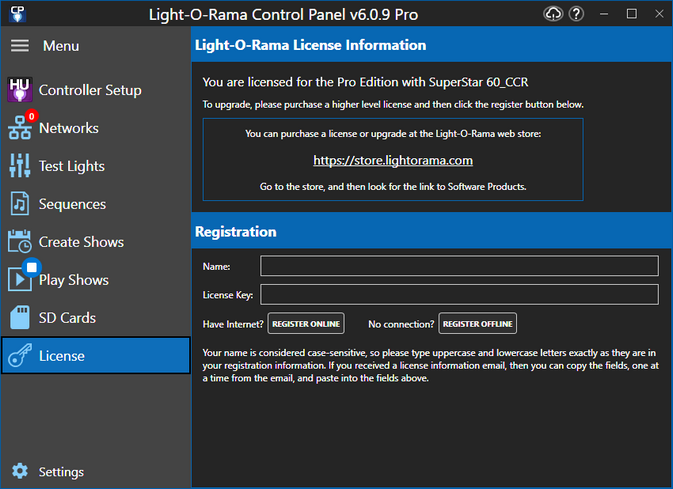Click the Pro Edition license status text
The image size is (673, 489).
[365, 82]
